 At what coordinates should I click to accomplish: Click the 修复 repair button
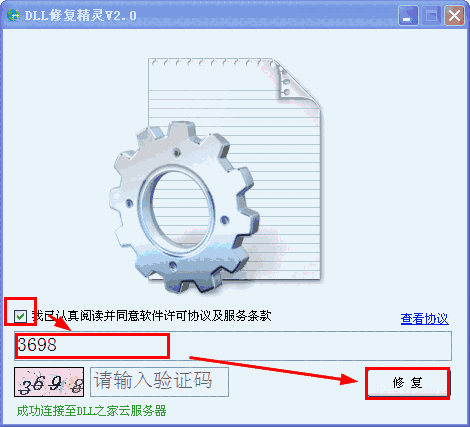point(408,383)
